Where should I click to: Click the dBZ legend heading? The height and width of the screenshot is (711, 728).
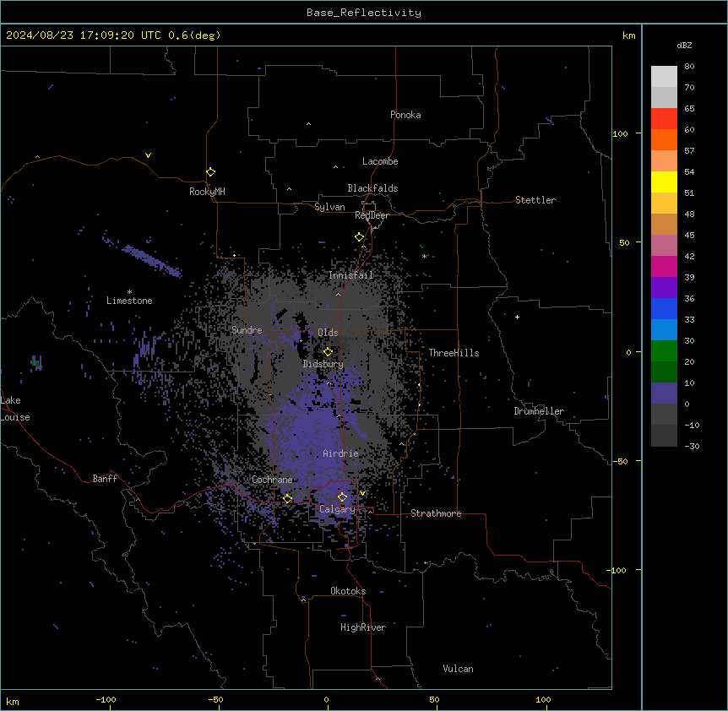coord(684,45)
